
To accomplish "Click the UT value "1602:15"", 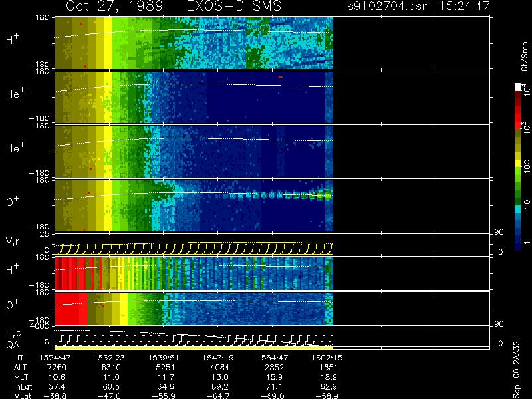I will [x=327, y=358].
